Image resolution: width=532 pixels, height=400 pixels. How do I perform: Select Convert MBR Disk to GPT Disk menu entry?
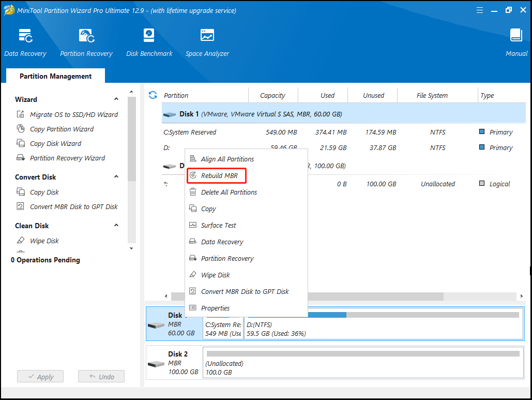coord(246,291)
